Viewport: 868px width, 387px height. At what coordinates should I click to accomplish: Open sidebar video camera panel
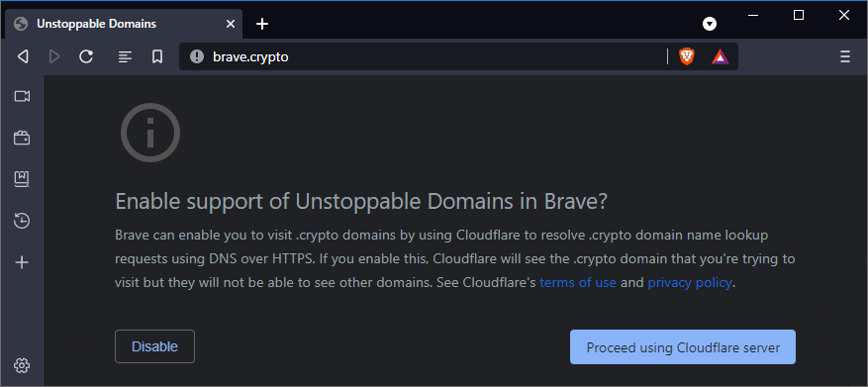tap(22, 96)
